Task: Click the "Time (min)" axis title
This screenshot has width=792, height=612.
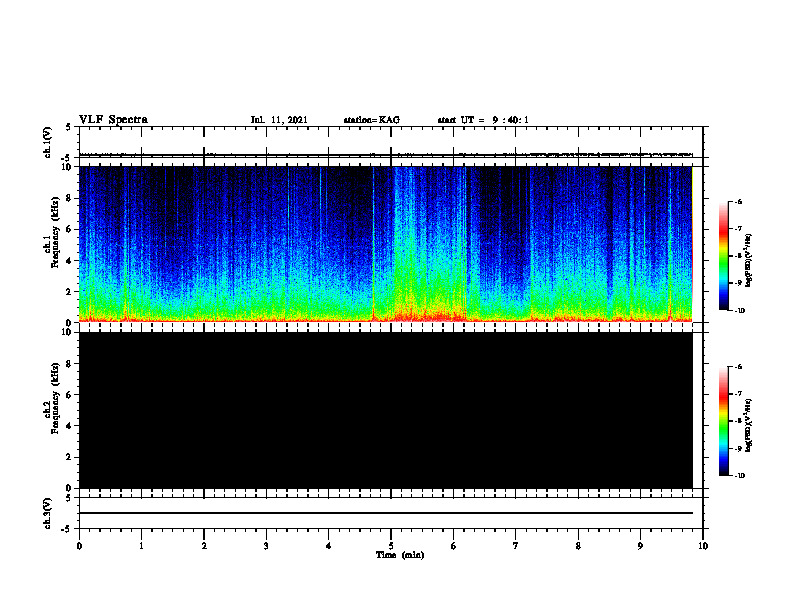Action: (400, 555)
